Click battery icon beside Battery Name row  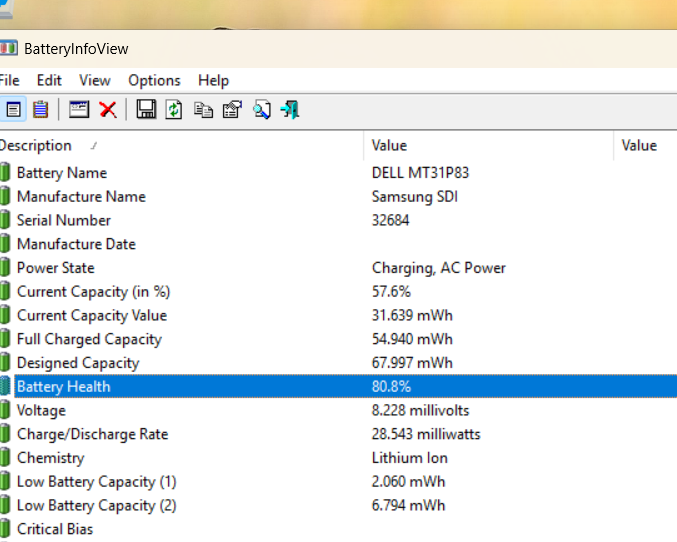tap(5, 172)
